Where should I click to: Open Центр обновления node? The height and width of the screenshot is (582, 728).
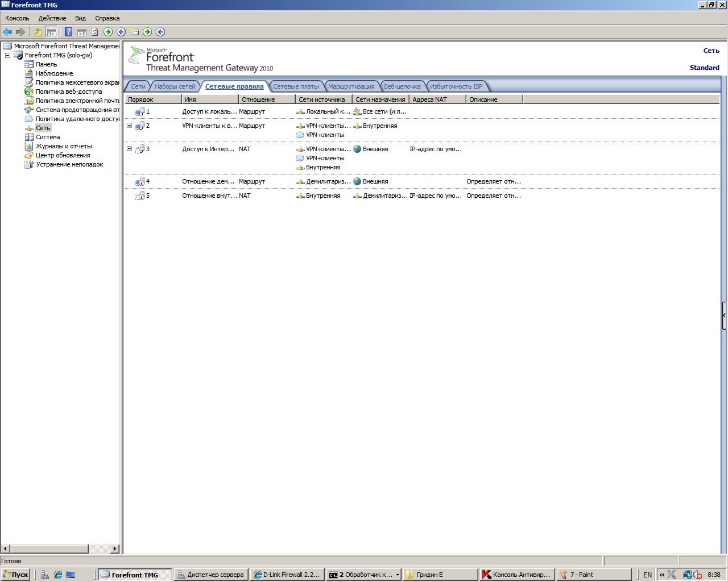click(x=63, y=155)
